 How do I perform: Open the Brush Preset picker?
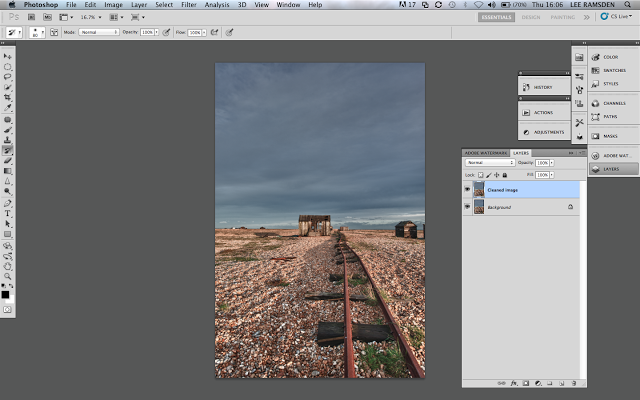(37, 32)
